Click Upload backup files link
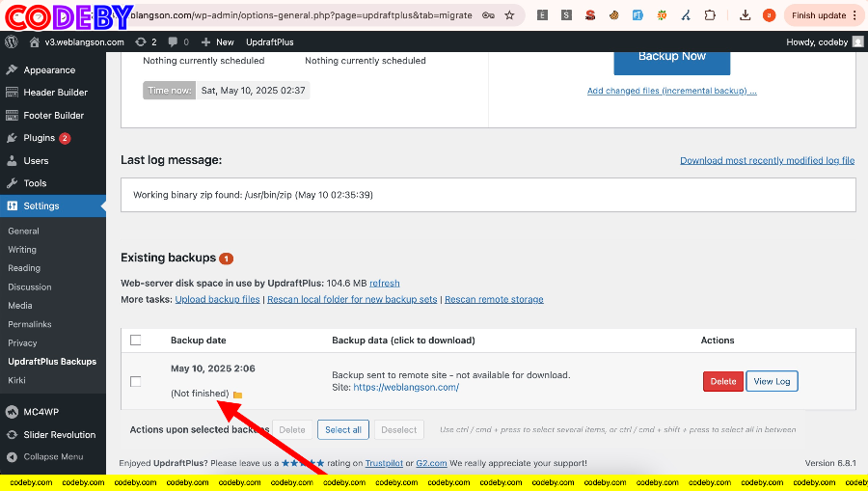Viewport: 868px width, 491px height. (x=217, y=299)
